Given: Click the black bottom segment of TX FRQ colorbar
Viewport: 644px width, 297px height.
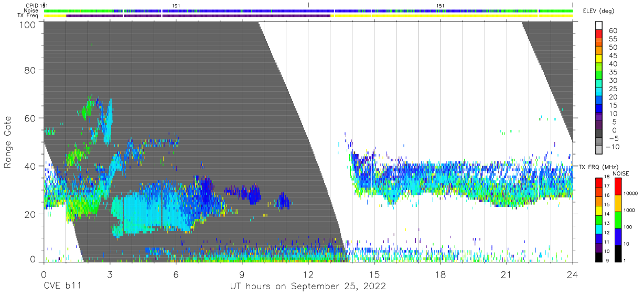Looking at the screenshot, I should click(599, 257).
